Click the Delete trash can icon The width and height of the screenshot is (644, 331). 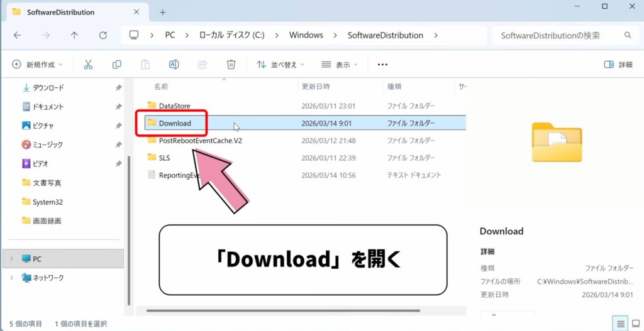[x=231, y=65]
